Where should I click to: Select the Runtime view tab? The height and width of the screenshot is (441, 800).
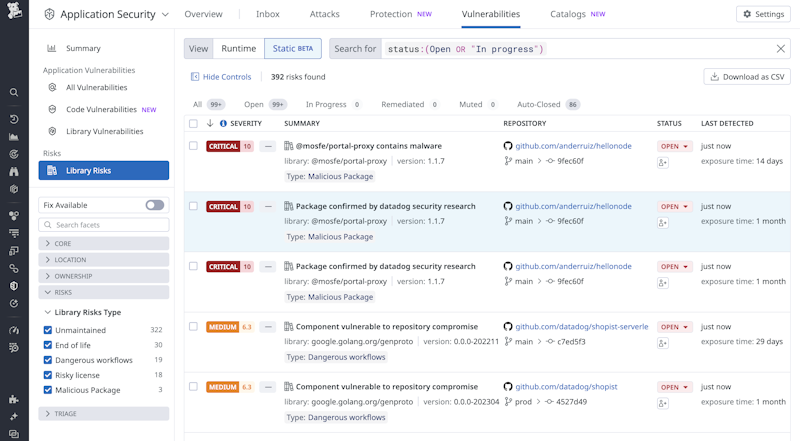[x=239, y=49]
